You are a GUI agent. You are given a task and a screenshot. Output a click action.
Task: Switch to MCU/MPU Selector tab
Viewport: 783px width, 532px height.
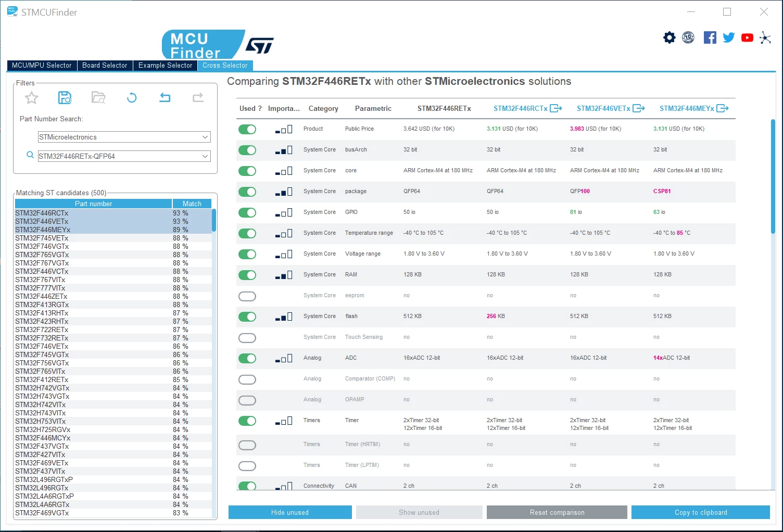(42, 65)
